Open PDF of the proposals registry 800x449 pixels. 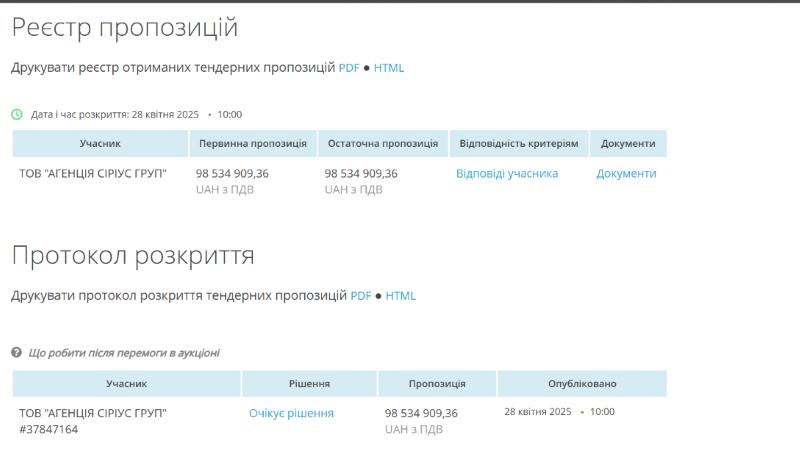pos(349,68)
